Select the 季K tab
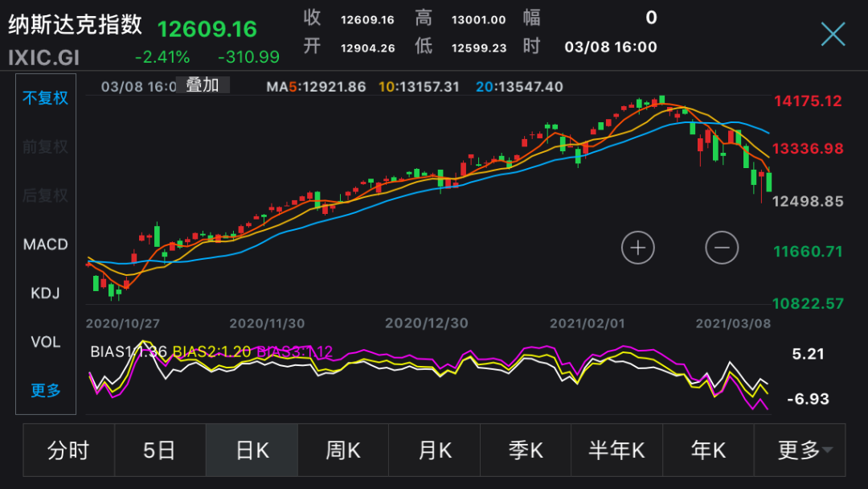 [526, 450]
